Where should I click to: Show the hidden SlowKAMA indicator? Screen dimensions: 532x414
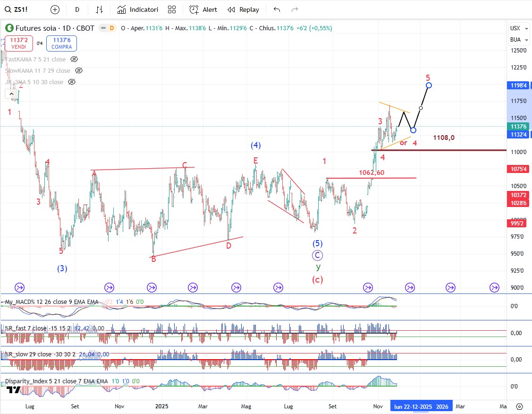pyautogui.click(x=79, y=70)
